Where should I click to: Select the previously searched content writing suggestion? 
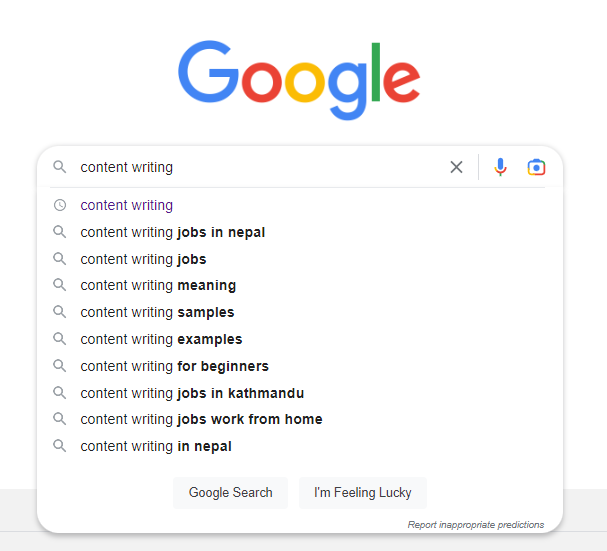pos(300,205)
